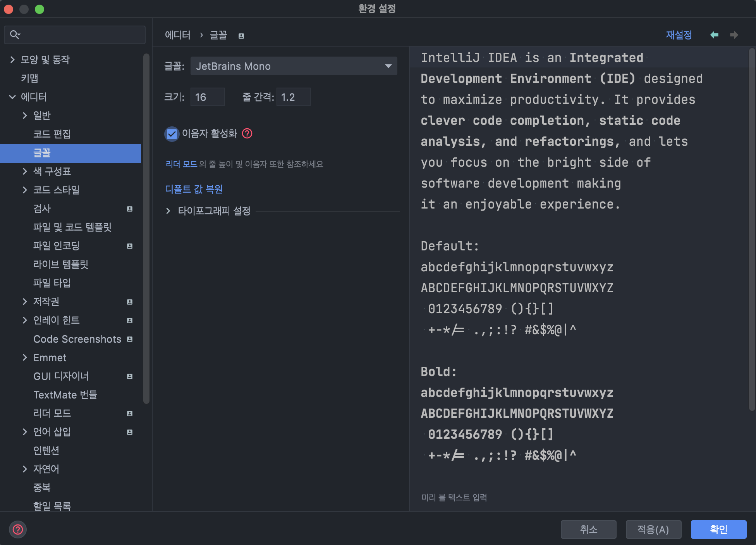Select 코드 편집 in the settings tree
The image size is (756, 545).
click(52, 134)
